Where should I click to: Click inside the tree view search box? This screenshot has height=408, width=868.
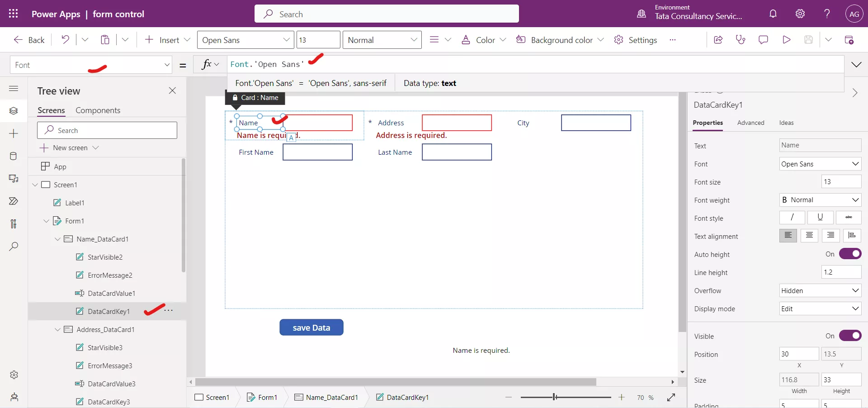107,130
